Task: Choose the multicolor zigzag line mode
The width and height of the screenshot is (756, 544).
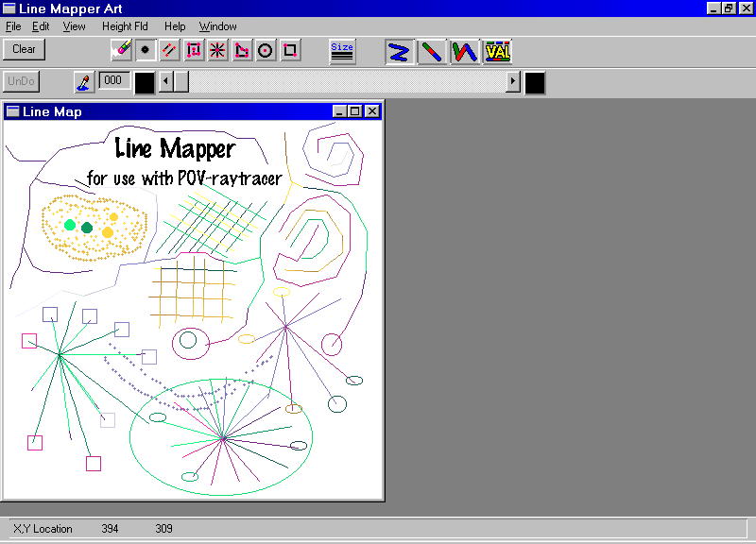Action: pyautogui.click(x=464, y=52)
